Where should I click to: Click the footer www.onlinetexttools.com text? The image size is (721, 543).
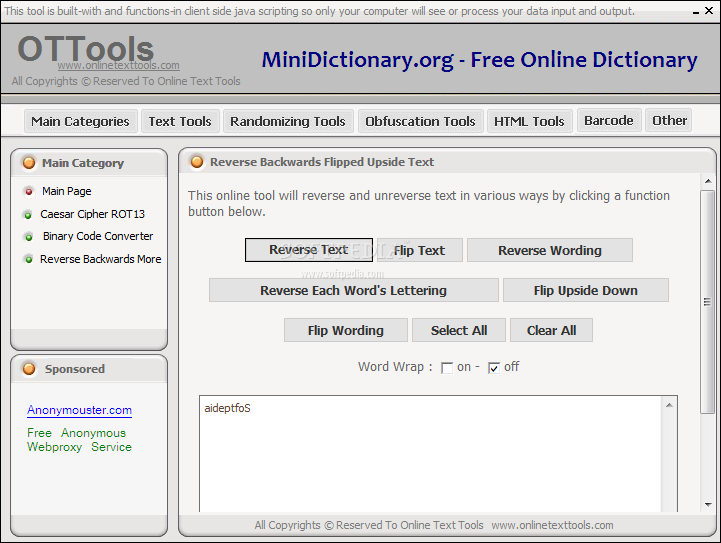coord(552,525)
